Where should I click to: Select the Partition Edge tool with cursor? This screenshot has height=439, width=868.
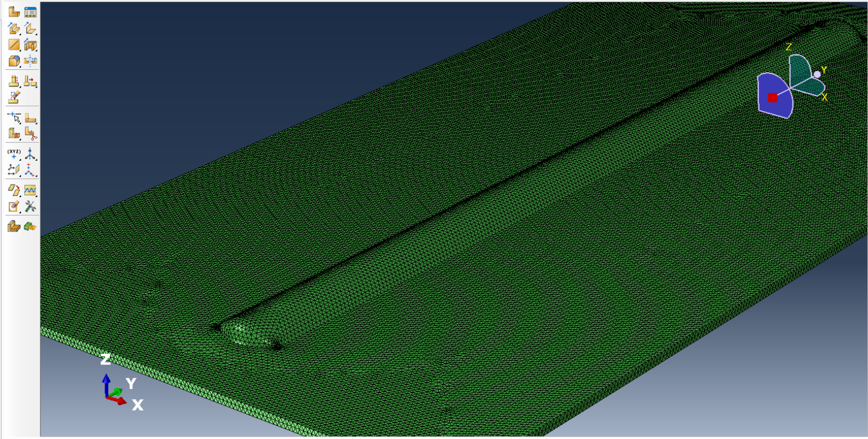(14, 118)
